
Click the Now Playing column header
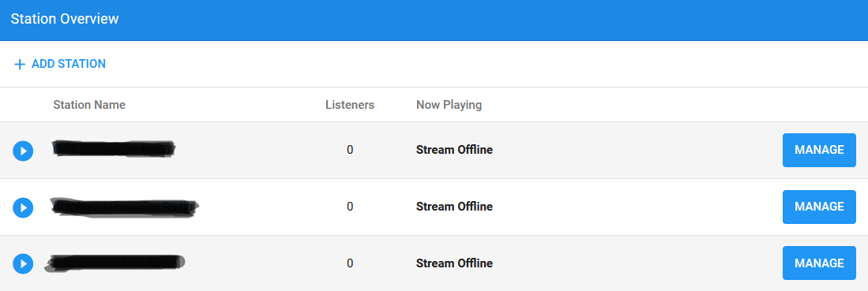tap(449, 105)
